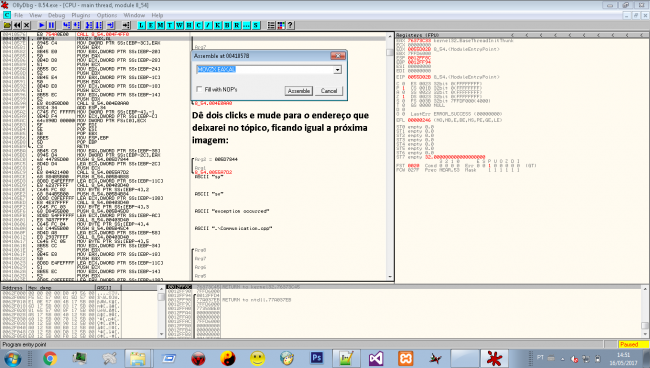Open the Options menu
Image resolution: width=650 pixels, height=368 pixels.
tap(107, 15)
